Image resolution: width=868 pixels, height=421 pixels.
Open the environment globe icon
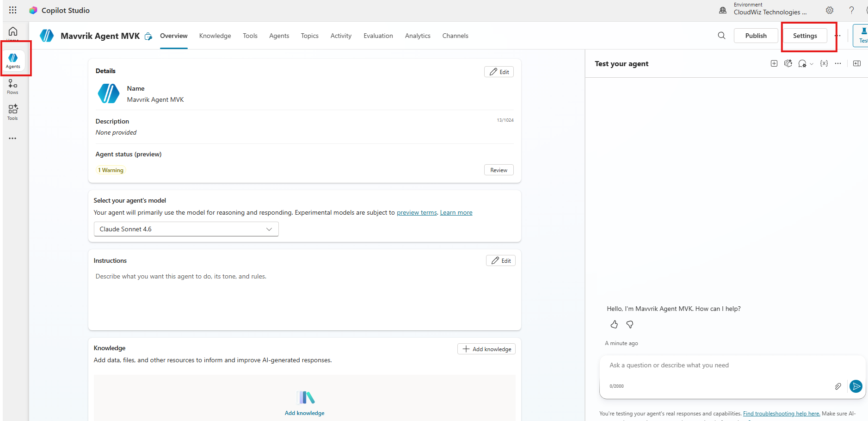(723, 10)
